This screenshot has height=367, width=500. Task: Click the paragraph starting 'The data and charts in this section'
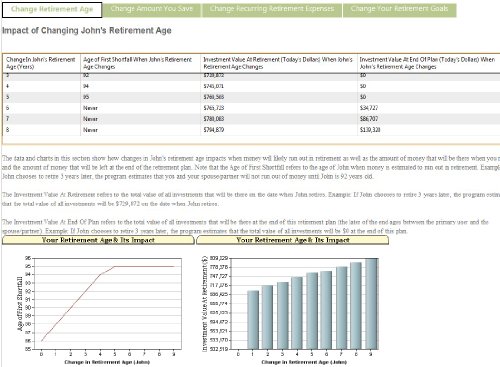click(251, 167)
